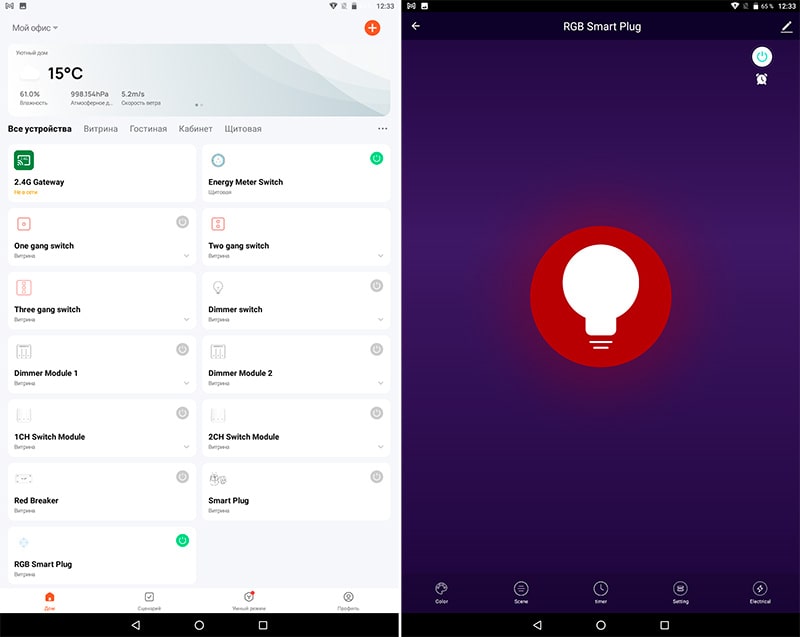Viewport: 800px width, 637px height.
Task: Open the Scene icon at bottom
Action: point(521,592)
